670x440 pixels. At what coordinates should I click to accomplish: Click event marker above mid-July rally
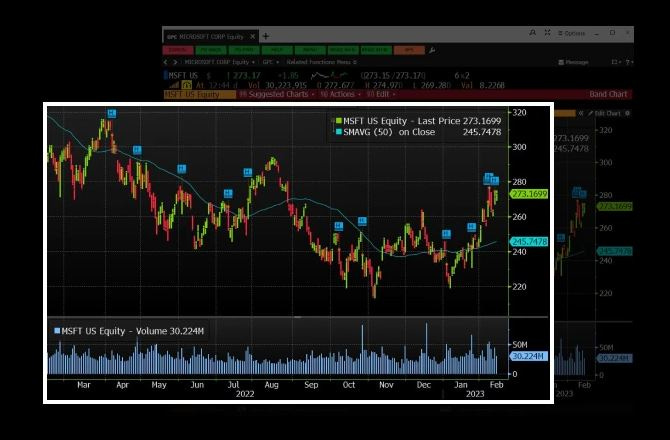point(248,173)
